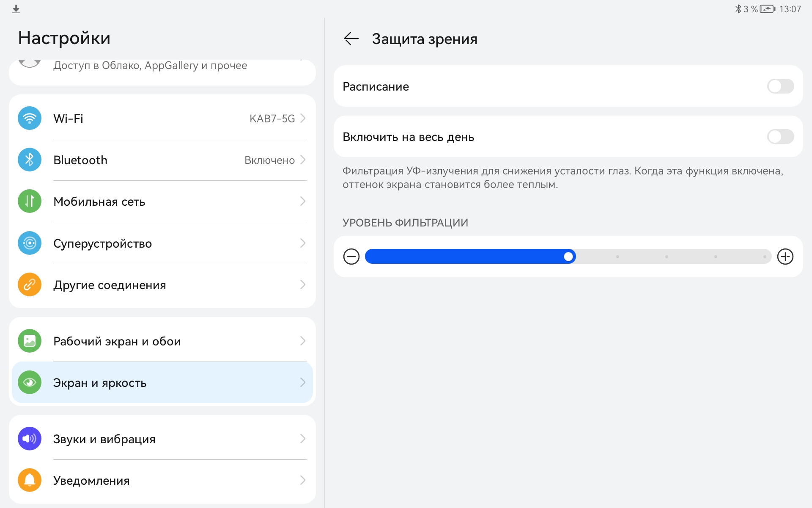Increase filtration level with plus button
This screenshot has height=508, width=812.
point(785,257)
